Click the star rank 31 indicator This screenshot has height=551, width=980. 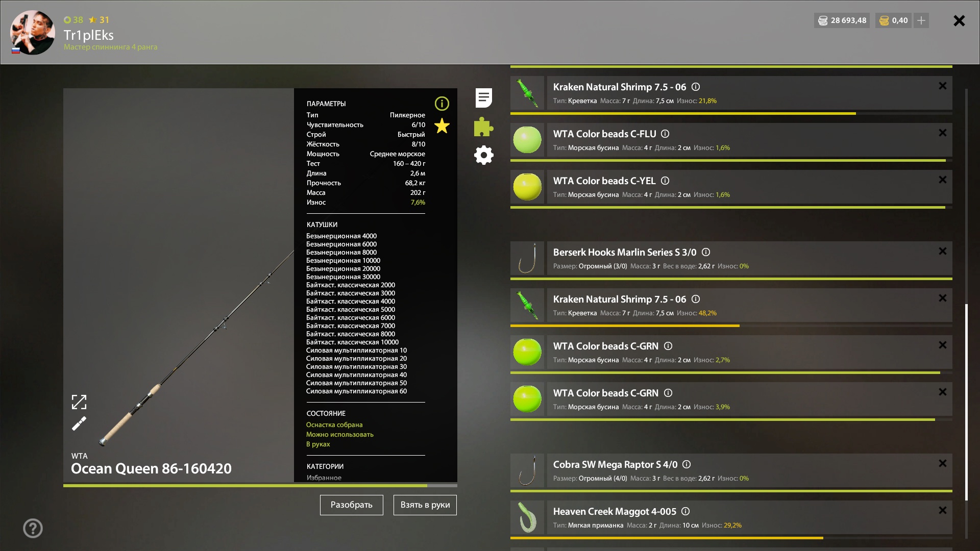[99, 20]
